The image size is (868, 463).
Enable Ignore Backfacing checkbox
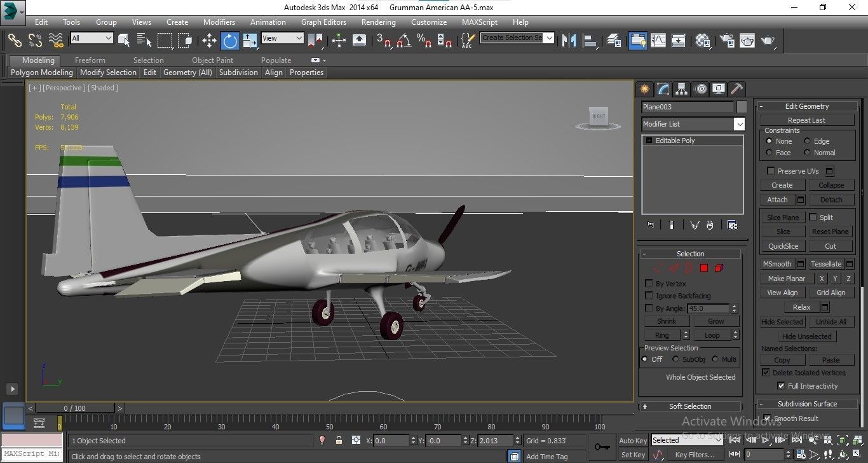coord(649,296)
